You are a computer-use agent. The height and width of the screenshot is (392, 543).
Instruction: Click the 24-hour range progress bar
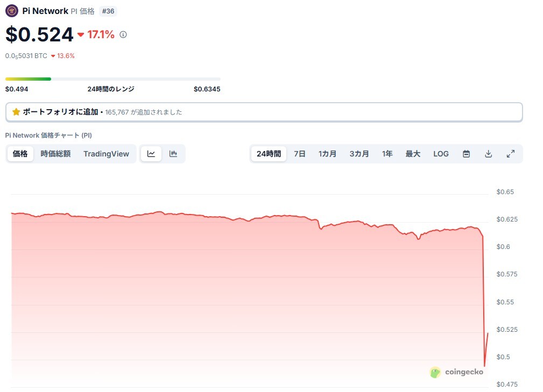[113, 79]
